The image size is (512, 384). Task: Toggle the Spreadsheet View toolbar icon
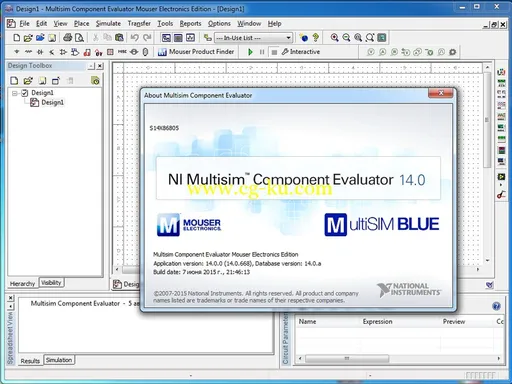[178, 38]
